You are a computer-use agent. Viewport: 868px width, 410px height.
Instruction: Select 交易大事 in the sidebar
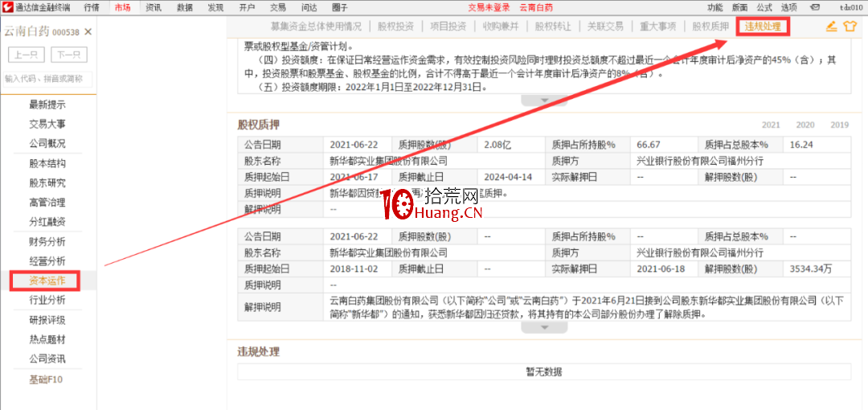(x=47, y=124)
